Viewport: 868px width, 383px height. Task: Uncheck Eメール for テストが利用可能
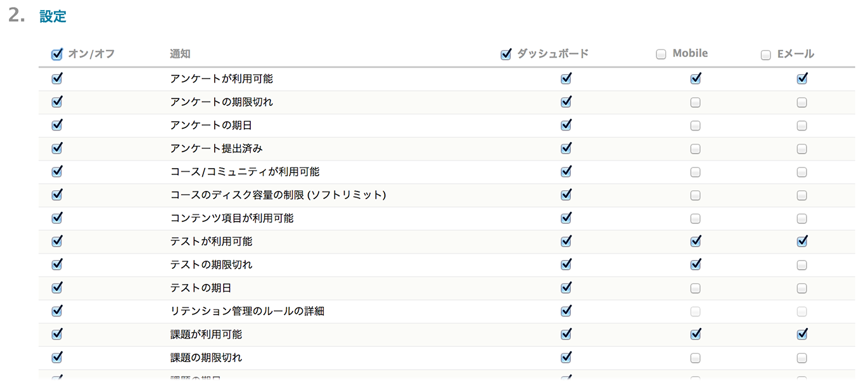[801, 241]
